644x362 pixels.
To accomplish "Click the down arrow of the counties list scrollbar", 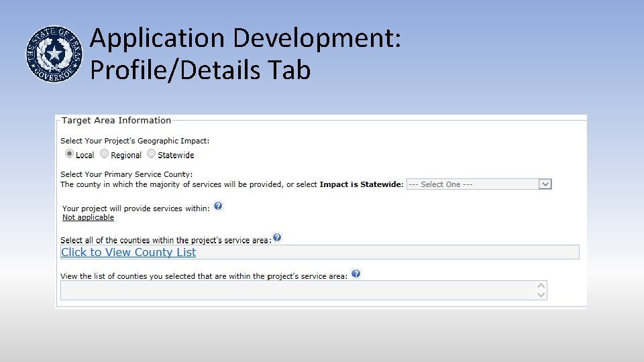I will point(541,295).
